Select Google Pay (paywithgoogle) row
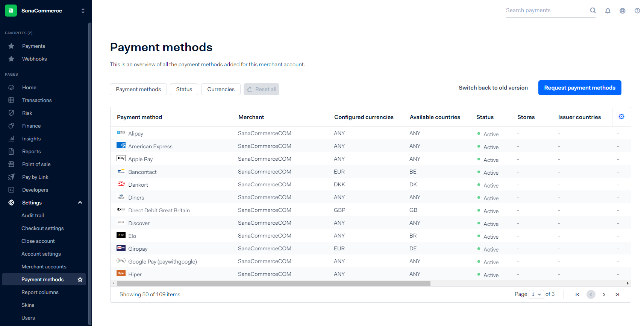This screenshot has width=644, height=326. coord(370,261)
